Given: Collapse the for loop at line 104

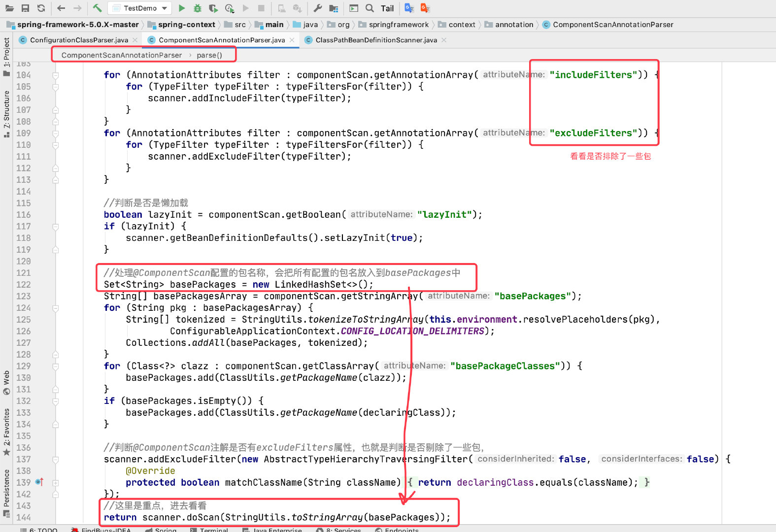Looking at the screenshot, I should [x=56, y=75].
